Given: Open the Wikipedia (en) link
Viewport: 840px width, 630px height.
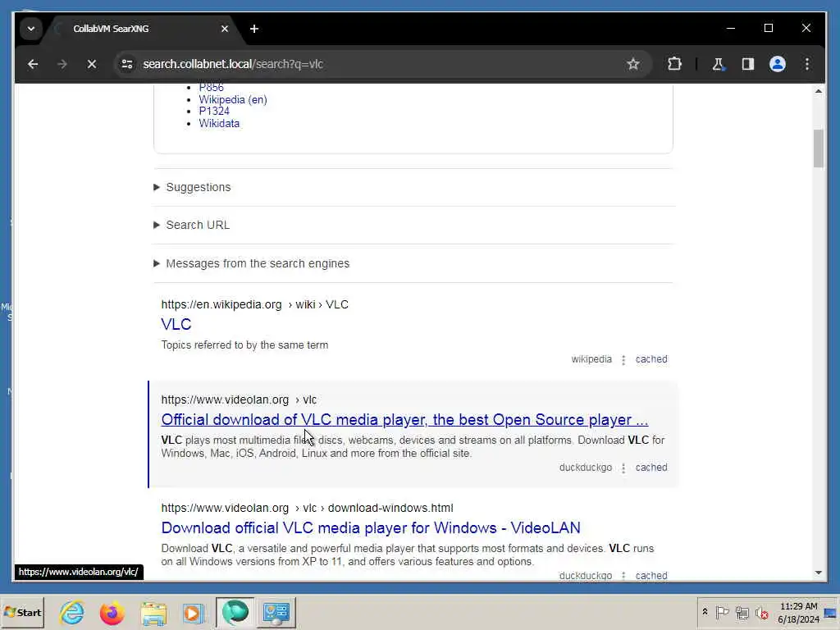Looking at the screenshot, I should point(232,99).
